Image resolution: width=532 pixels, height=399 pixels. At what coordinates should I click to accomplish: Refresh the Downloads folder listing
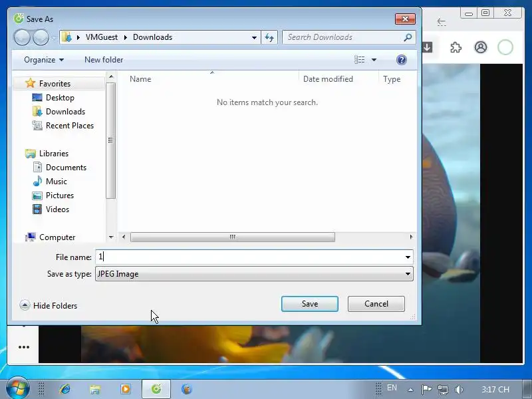269,37
